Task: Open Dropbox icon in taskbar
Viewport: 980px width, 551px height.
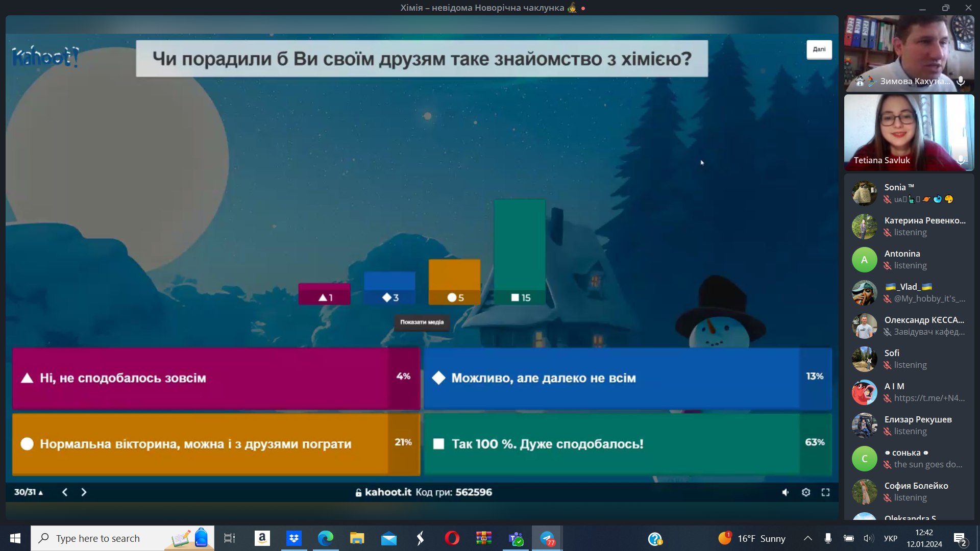Action: [293, 538]
